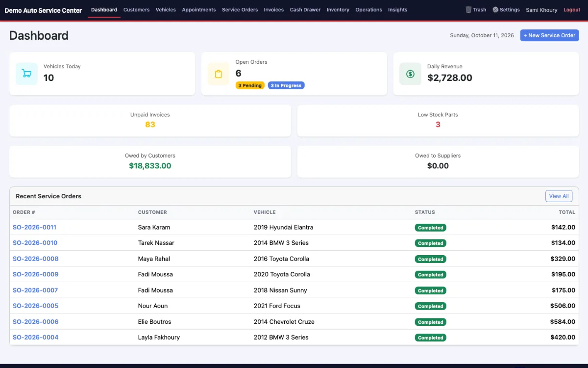Screen dimensions: 588x368
Task: Open service order SO-2026-0010
Action: (35, 243)
